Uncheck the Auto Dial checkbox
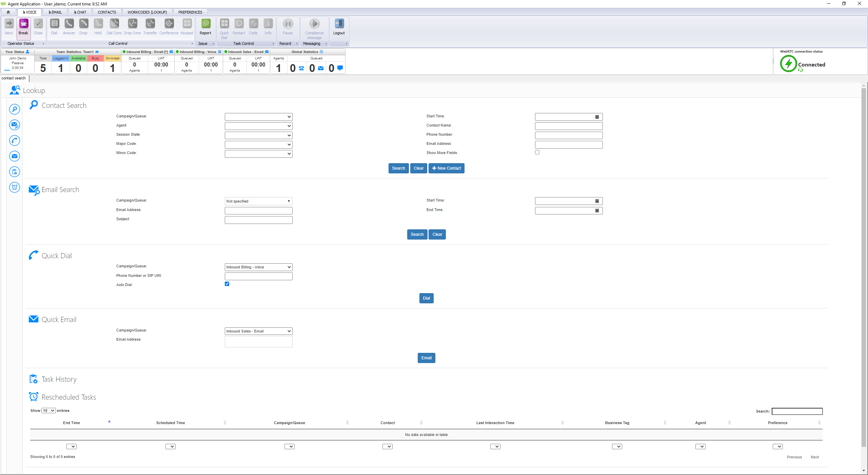This screenshot has height=475, width=868. [227, 284]
